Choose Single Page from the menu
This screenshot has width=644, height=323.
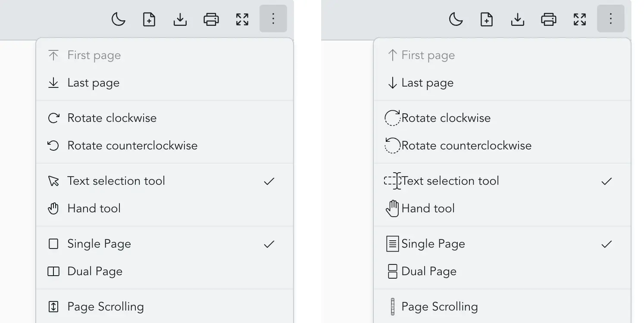(99, 243)
